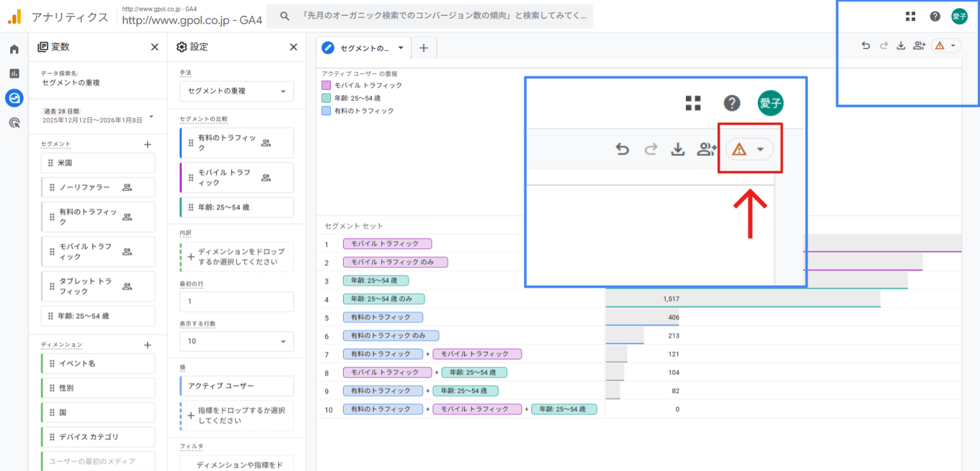
Task: Open the orange warning status icon
Action: [940, 45]
